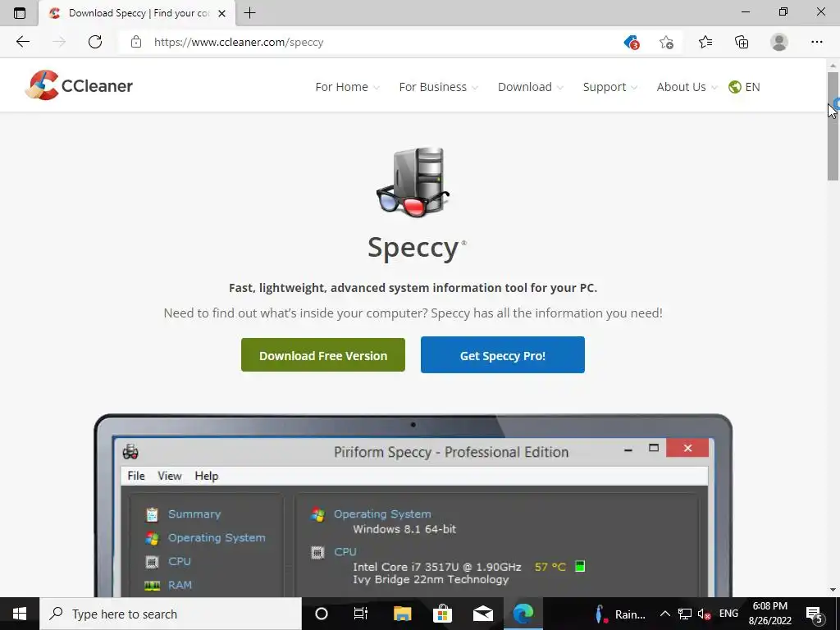
Task: Go back to the previous page
Action: pyautogui.click(x=22, y=42)
